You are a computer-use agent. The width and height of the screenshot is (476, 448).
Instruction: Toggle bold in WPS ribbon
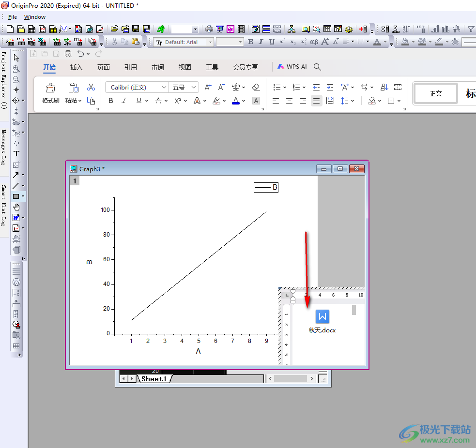click(111, 101)
